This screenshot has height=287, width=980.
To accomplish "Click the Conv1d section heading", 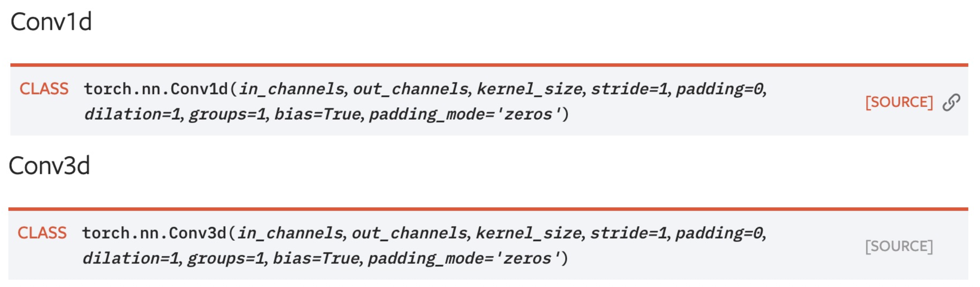I will click(51, 22).
